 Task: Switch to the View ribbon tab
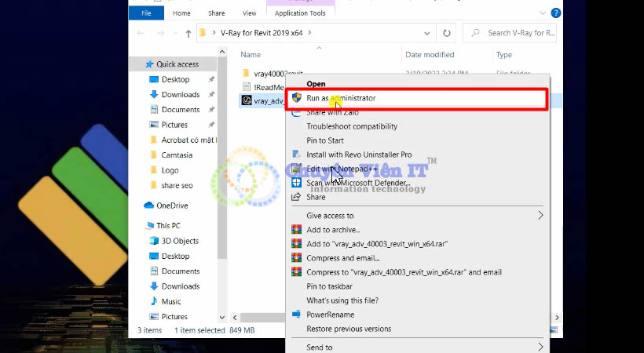(x=249, y=13)
